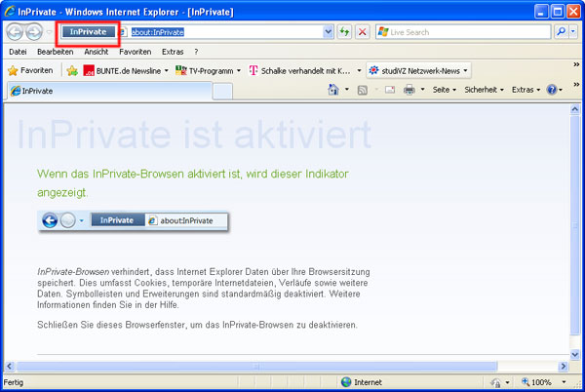
Task: Click the Read mail icon
Action: [x=390, y=90]
